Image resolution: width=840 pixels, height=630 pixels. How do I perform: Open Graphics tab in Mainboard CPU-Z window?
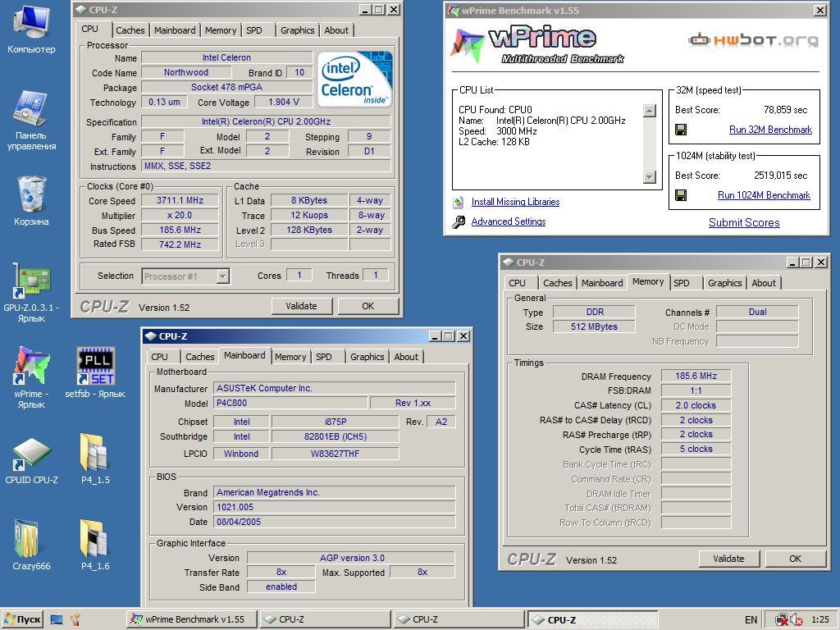click(x=367, y=357)
